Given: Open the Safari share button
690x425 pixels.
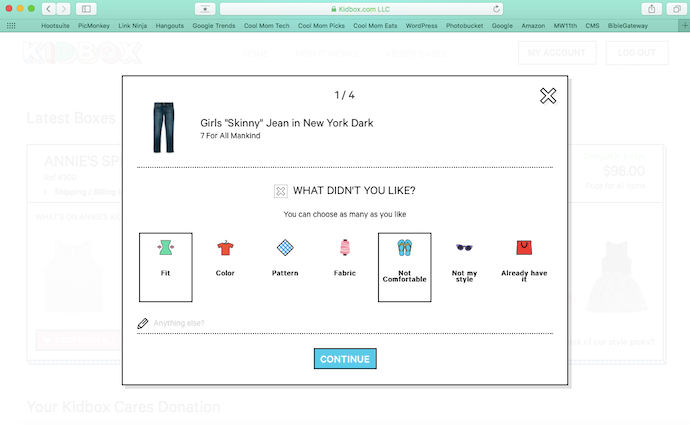Looking at the screenshot, I should (652, 9).
